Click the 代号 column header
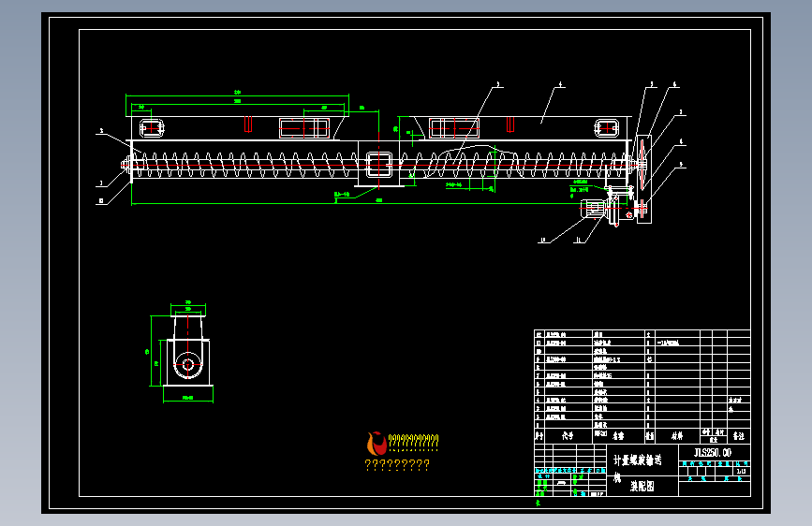Screen dimensions: 812x526 pos(568,436)
